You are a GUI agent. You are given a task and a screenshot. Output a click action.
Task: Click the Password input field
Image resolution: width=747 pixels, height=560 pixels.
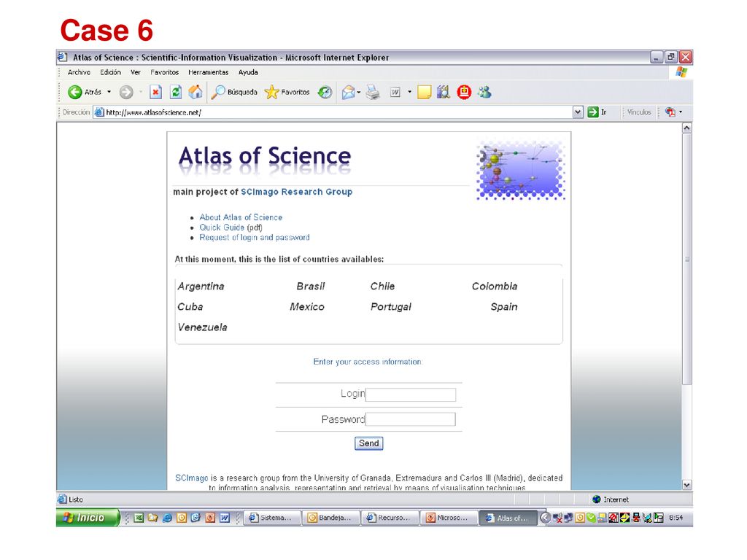pyautogui.click(x=411, y=419)
